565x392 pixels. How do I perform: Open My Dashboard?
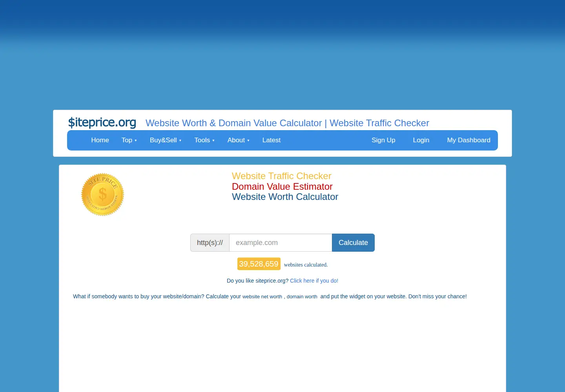pos(469,140)
